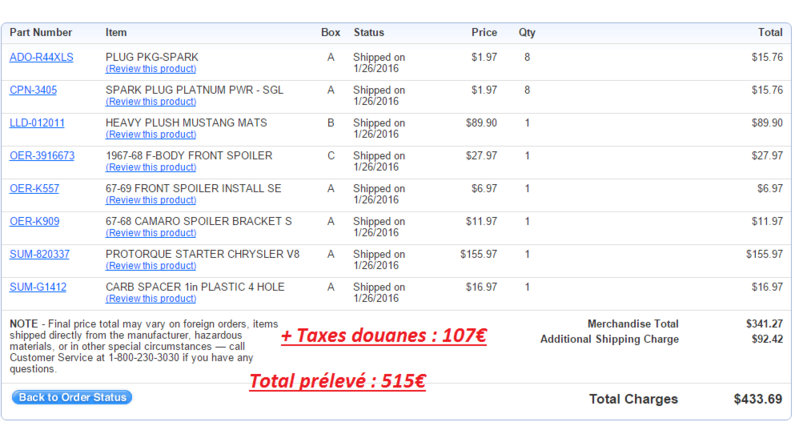
Task: Open part number OER-K557 link
Action: [x=33, y=189]
